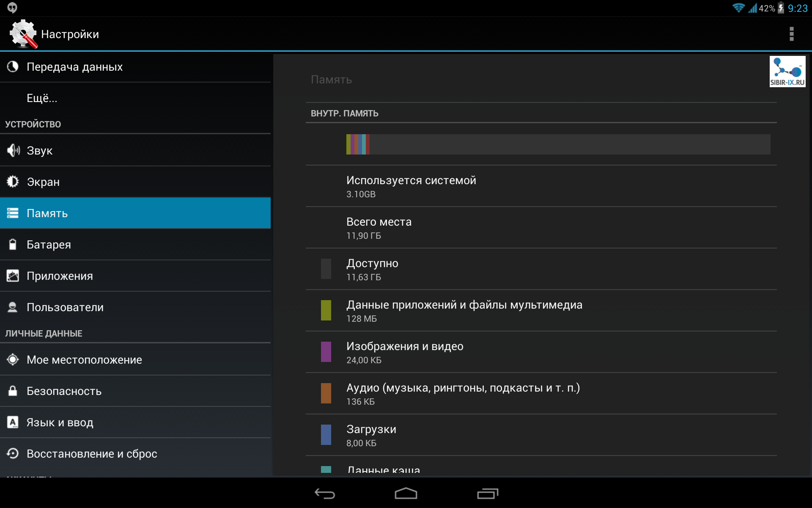Tap the SIBIR-IX.RU logo thumbnail

point(787,72)
